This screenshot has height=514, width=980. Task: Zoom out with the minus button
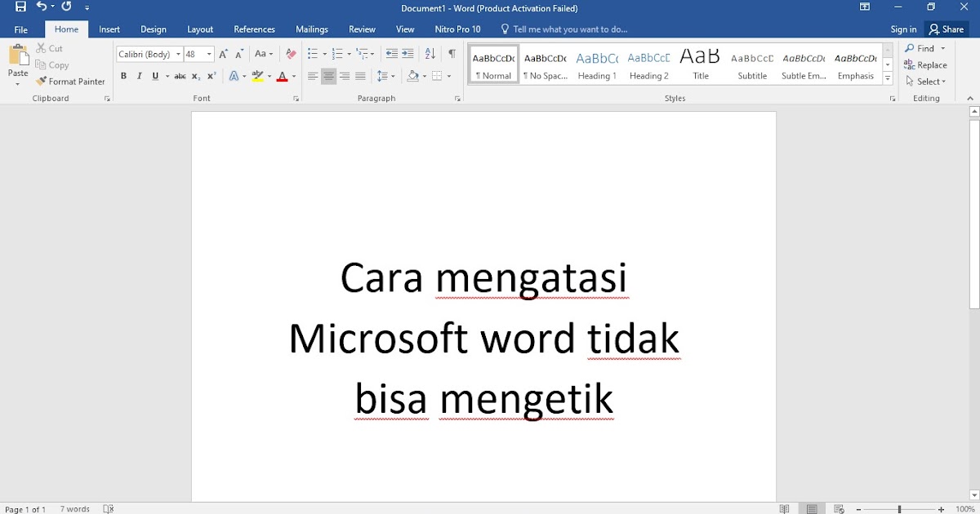tap(857, 509)
